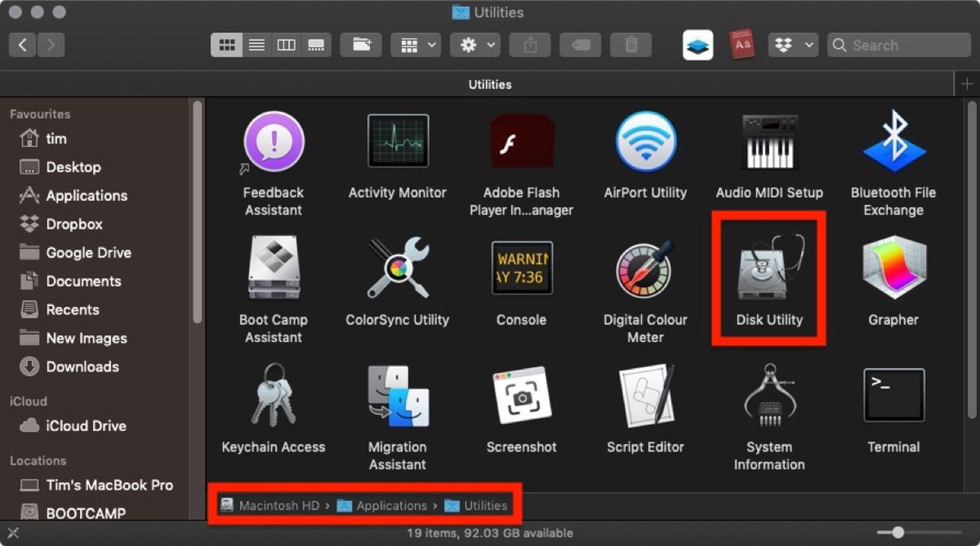Switch to icon view
Image resolution: width=980 pixels, height=546 pixels.
click(227, 45)
